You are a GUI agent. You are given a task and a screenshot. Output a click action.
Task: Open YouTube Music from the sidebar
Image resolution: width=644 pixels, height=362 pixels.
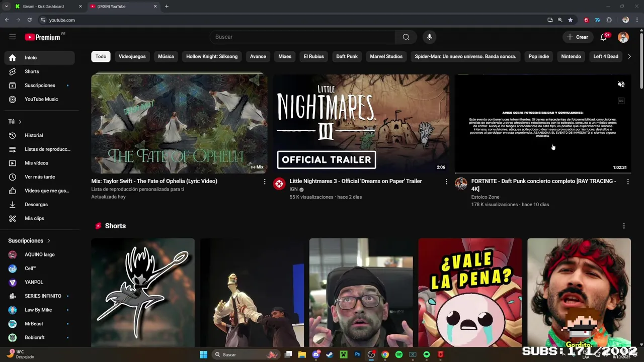[40, 99]
